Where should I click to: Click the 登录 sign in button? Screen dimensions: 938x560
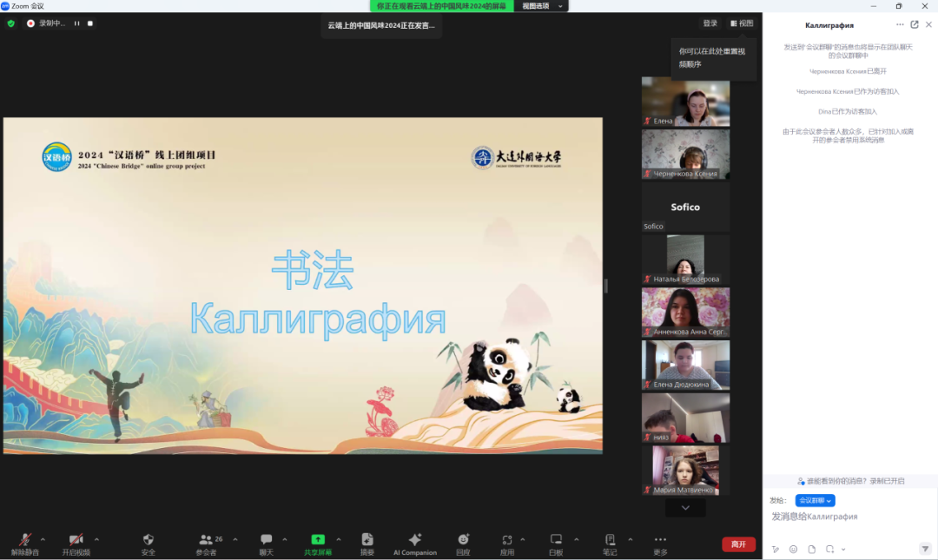tap(710, 23)
